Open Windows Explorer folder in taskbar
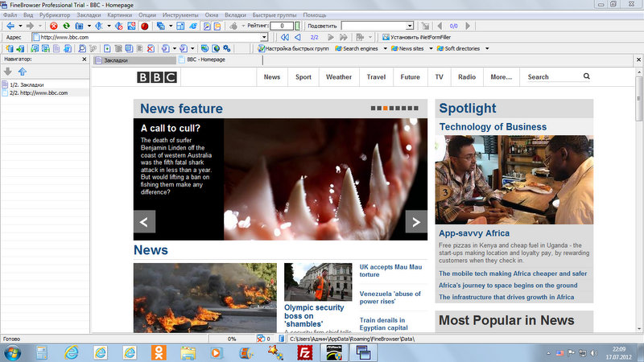The width and height of the screenshot is (644, 362). coord(188,352)
